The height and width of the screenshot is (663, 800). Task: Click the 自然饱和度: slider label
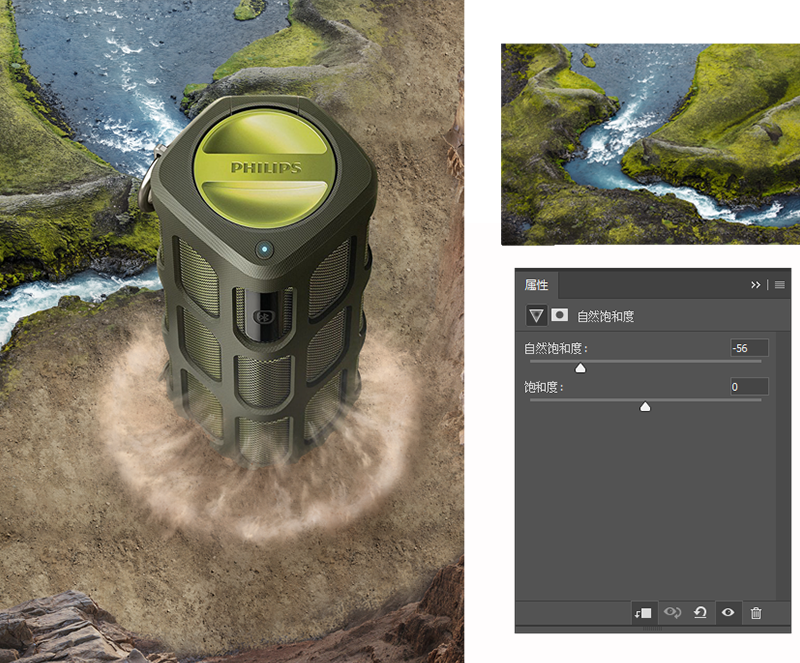556,349
